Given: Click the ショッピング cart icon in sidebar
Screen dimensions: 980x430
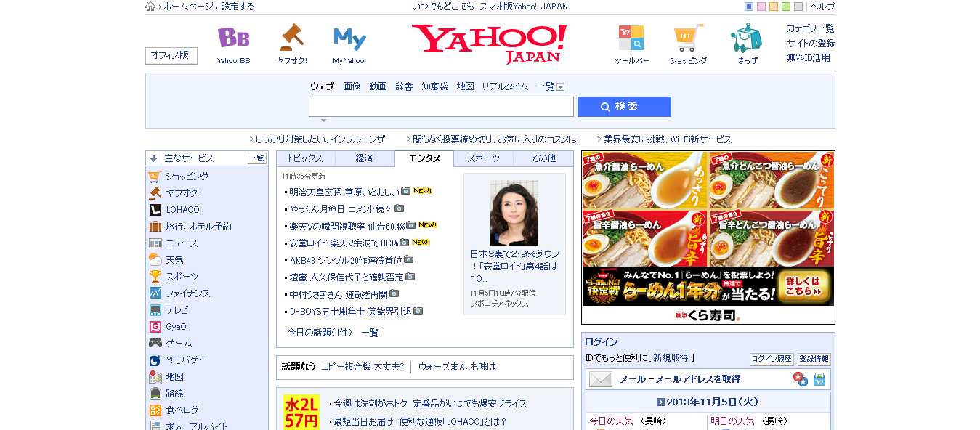Looking at the screenshot, I should [155, 177].
